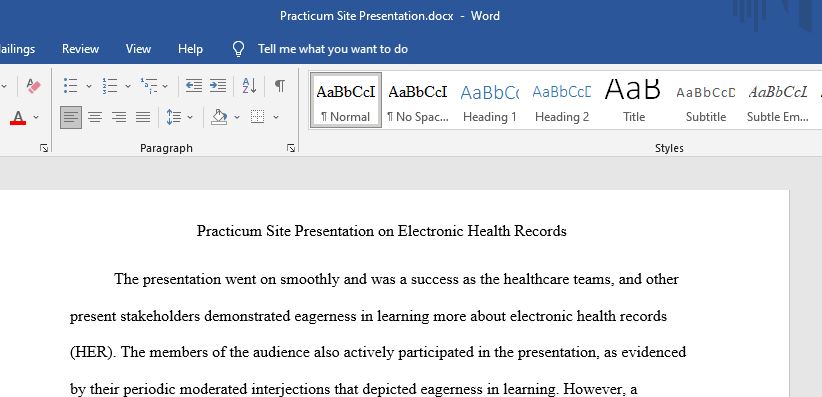Switch to the View tab
Screen dimensions: 822x397
[138, 49]
